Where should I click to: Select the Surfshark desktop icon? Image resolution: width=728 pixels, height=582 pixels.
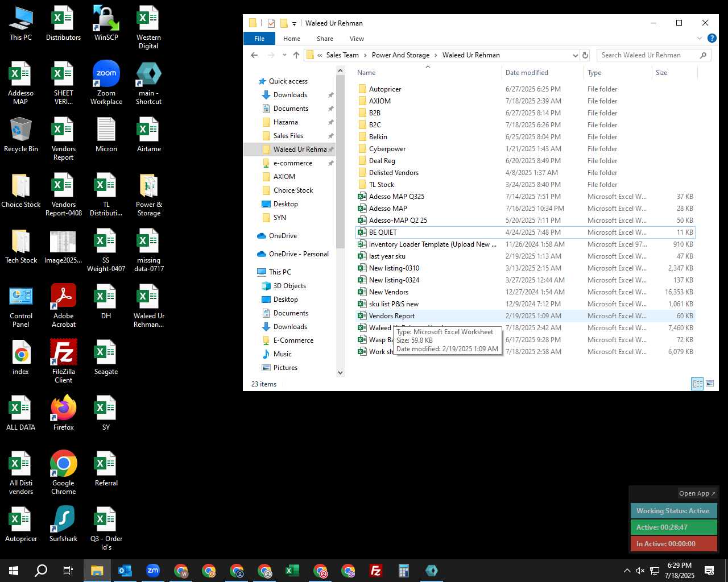64,525
